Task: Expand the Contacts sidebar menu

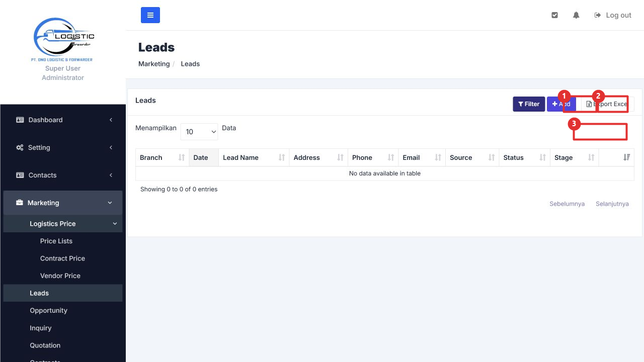Action: [x=63, y=175]
